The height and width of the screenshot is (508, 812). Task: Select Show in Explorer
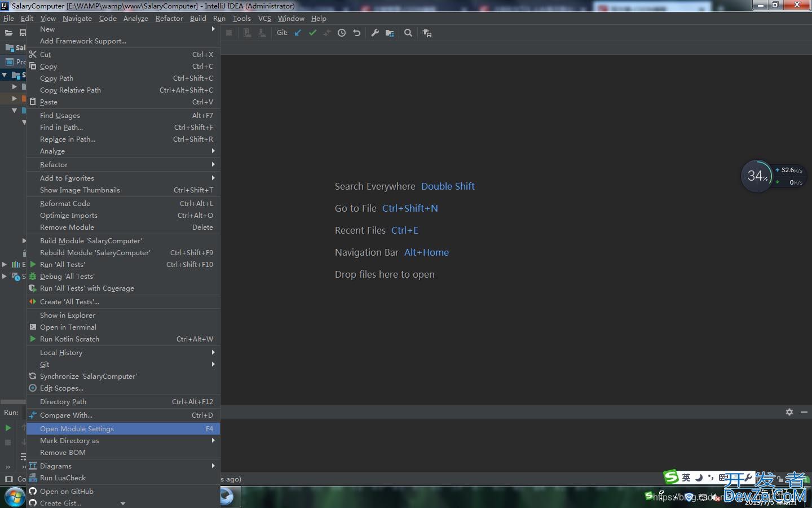click(x=123, y=315)
